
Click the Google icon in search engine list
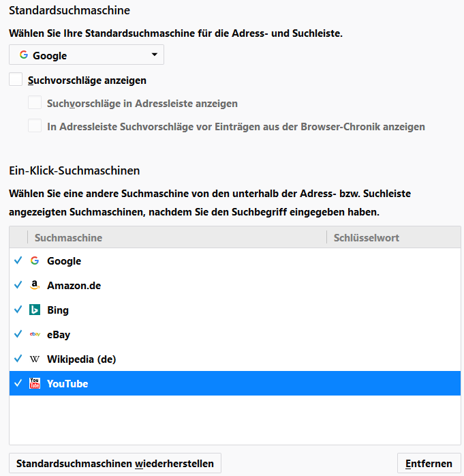pos(35,261)
